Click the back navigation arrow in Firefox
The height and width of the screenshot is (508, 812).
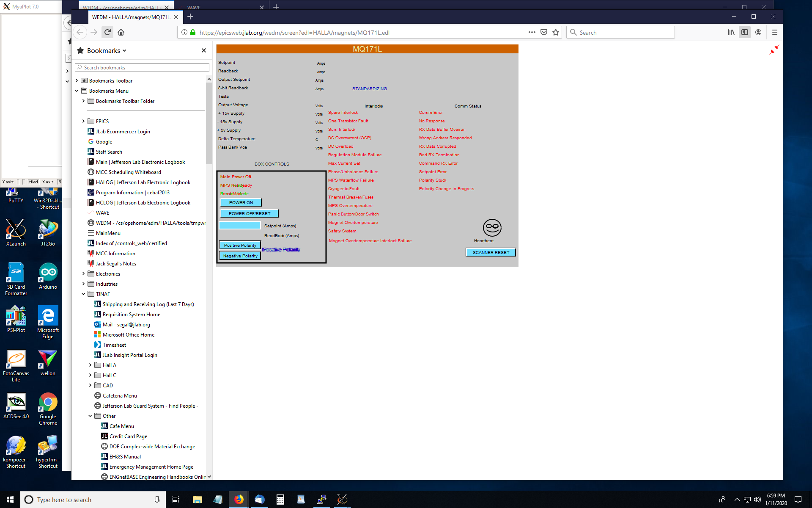pyautogui.click(x=80, y=32)
